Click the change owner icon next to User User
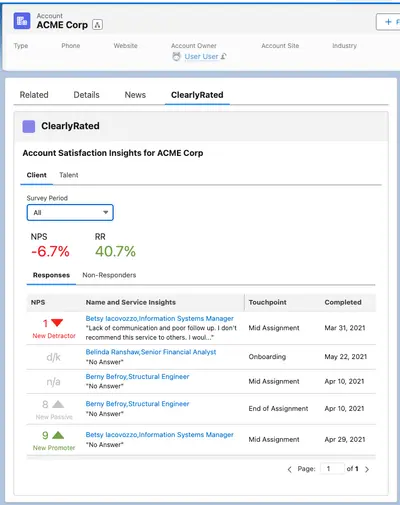Image resolution: width=400 pixels, height=505 pixels. [224, 57]
